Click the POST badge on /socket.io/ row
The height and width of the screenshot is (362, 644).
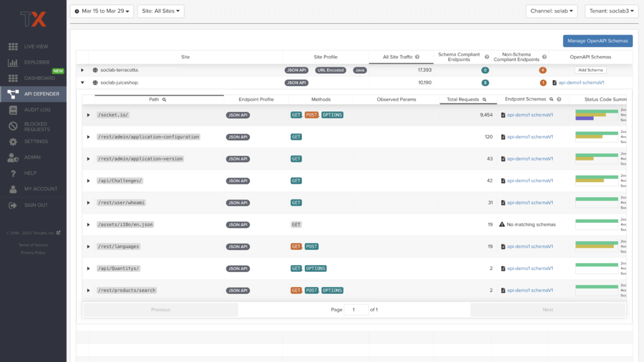coord(311,115)
